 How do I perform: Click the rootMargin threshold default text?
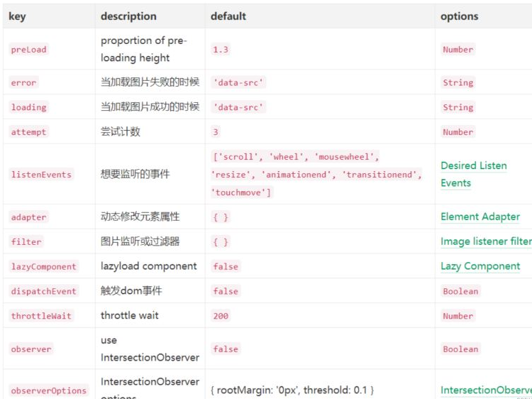tap(292, 390)
